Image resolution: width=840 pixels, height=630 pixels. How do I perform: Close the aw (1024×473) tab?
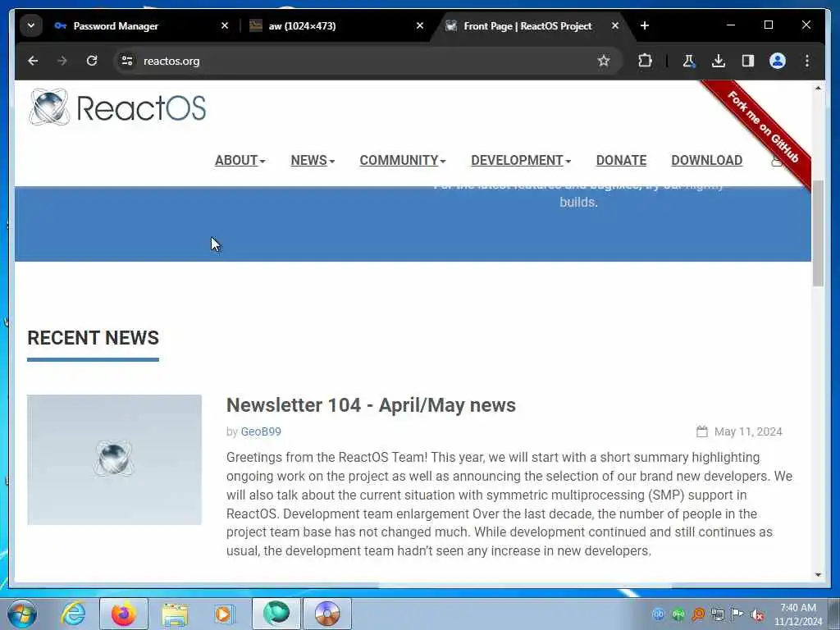[x=420, y=25]
